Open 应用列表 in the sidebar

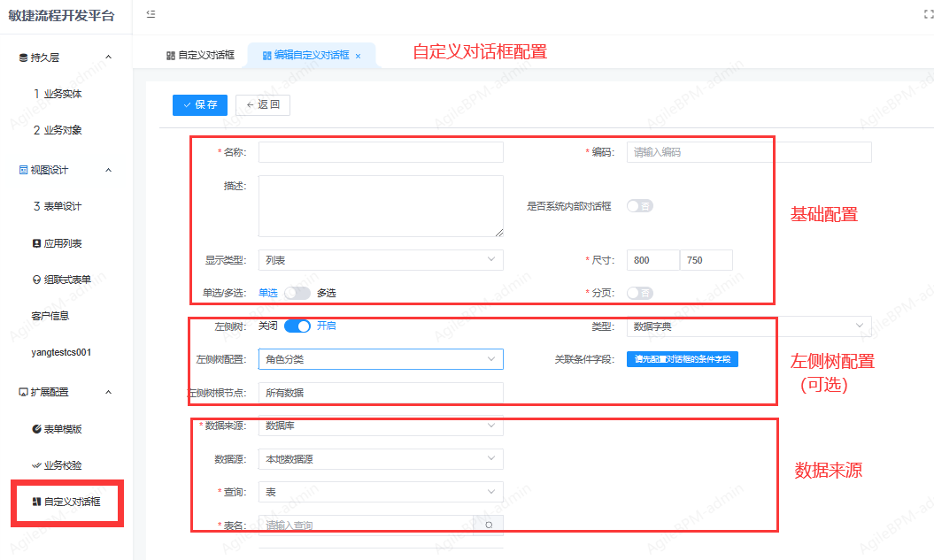[62, 243]
